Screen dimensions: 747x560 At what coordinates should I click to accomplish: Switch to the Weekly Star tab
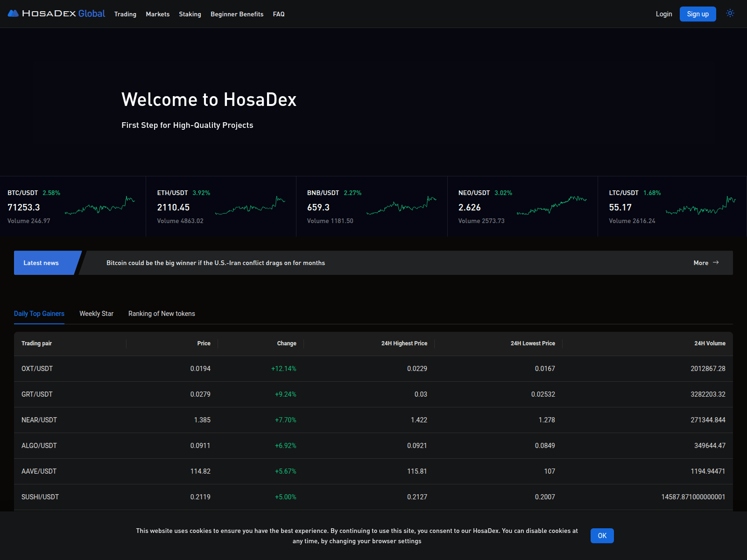pos(96,314)
